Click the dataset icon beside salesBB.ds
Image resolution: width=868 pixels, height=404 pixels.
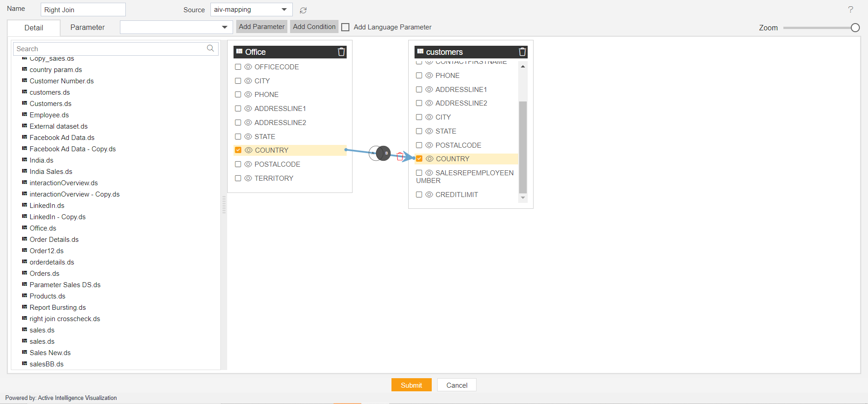point(24,364)
